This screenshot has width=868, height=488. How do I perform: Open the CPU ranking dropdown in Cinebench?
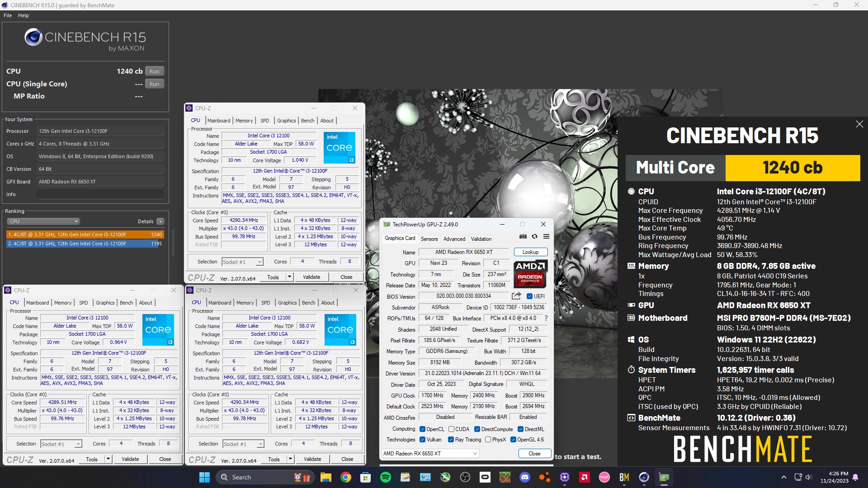coord(43,221)
